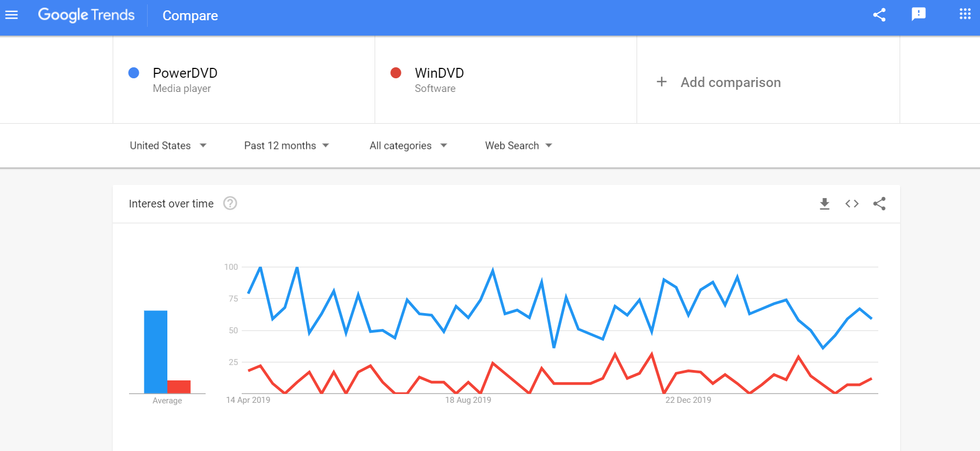This screenshot has width=980, height=451.
Task: Open the hamburger main menu
Action: 11,15
